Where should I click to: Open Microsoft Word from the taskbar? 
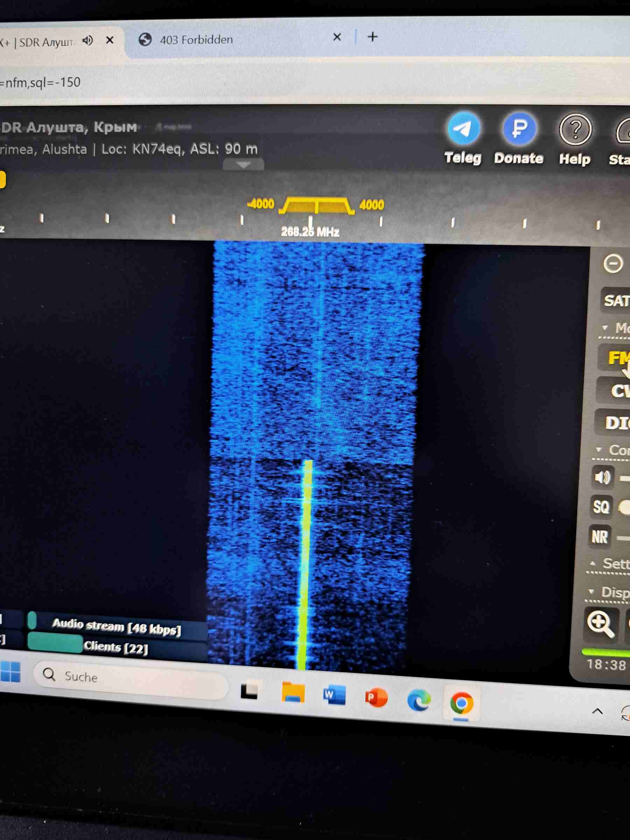[x=334, y=694]
